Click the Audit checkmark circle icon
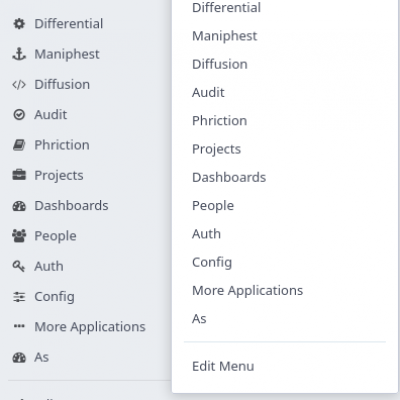This screenshot has height=400, width=400. [x=19, y=115]
